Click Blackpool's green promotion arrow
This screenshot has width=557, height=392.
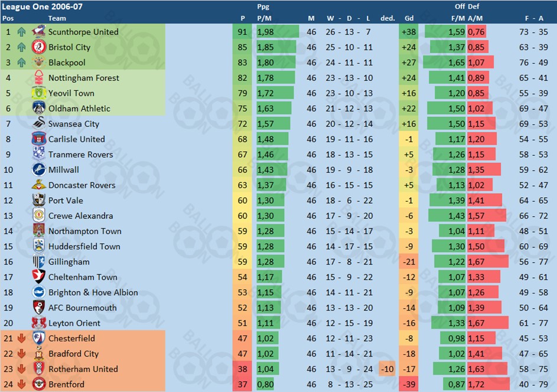point(22,63)
